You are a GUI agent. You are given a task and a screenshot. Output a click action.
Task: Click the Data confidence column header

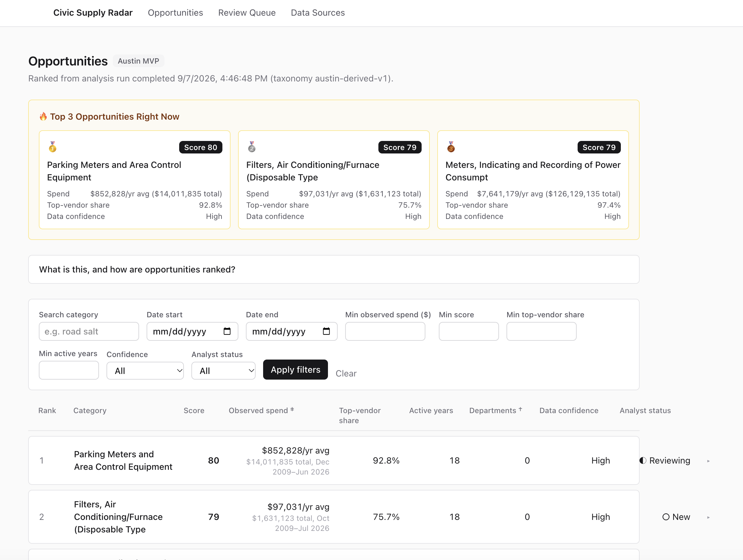[x=569, y=411]
